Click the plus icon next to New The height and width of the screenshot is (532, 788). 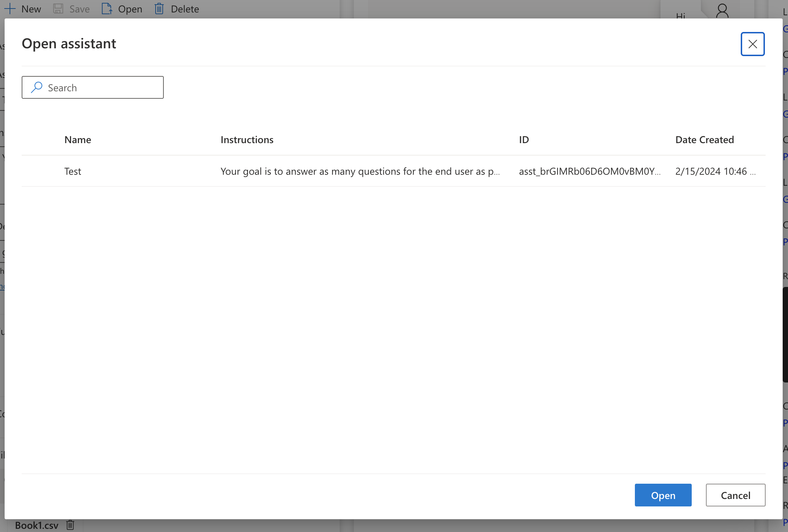click(10, 9)
